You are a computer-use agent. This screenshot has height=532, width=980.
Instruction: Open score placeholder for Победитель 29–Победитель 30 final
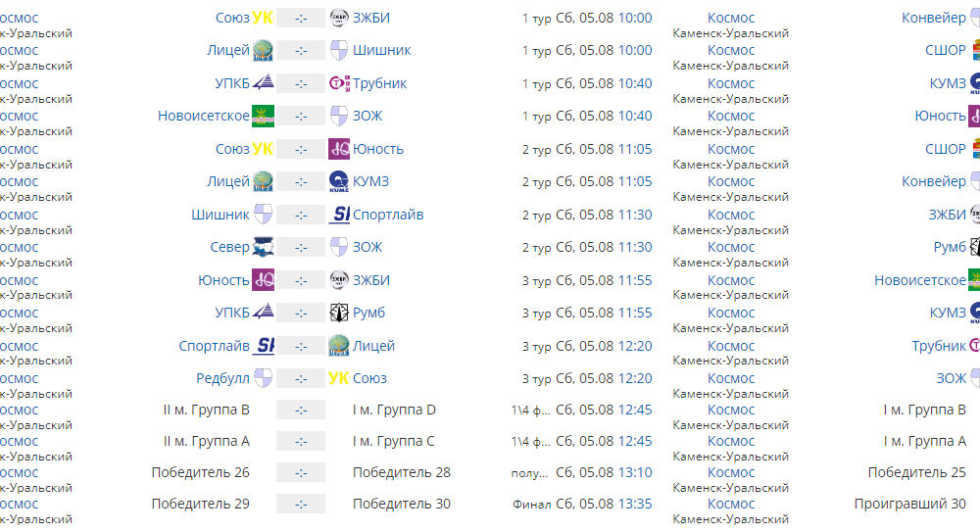pos(301,504)
